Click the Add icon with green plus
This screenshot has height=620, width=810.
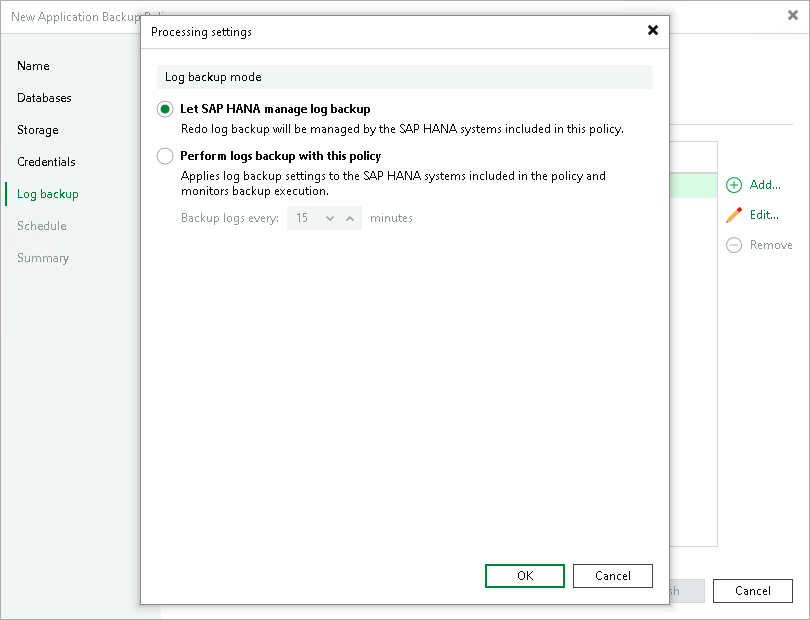735,185
